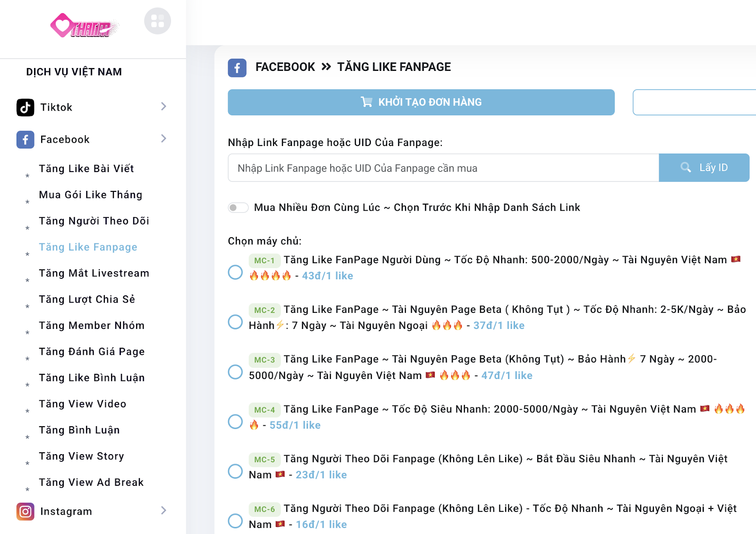Click the Vietnam flag icon on MC-1 row
The height and width of the screenshot is (534, 756).
[x=736, y=259]
